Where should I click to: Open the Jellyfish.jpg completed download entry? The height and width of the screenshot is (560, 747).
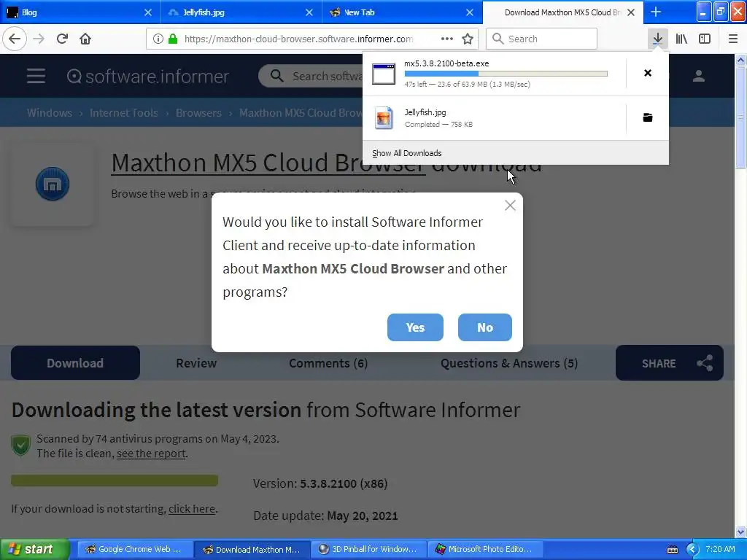click(x=495, y=118)
